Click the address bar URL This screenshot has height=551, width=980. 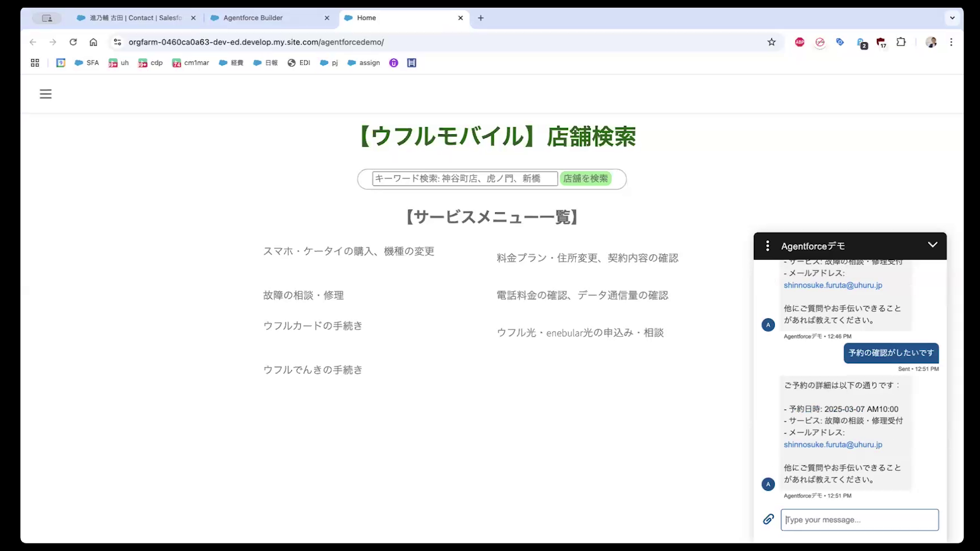click(x=256, y=42)
